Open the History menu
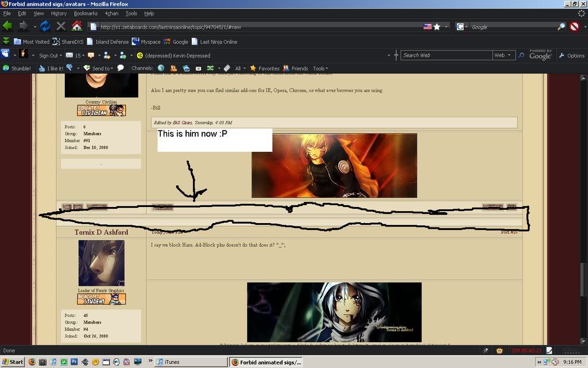 coord(59,13)
